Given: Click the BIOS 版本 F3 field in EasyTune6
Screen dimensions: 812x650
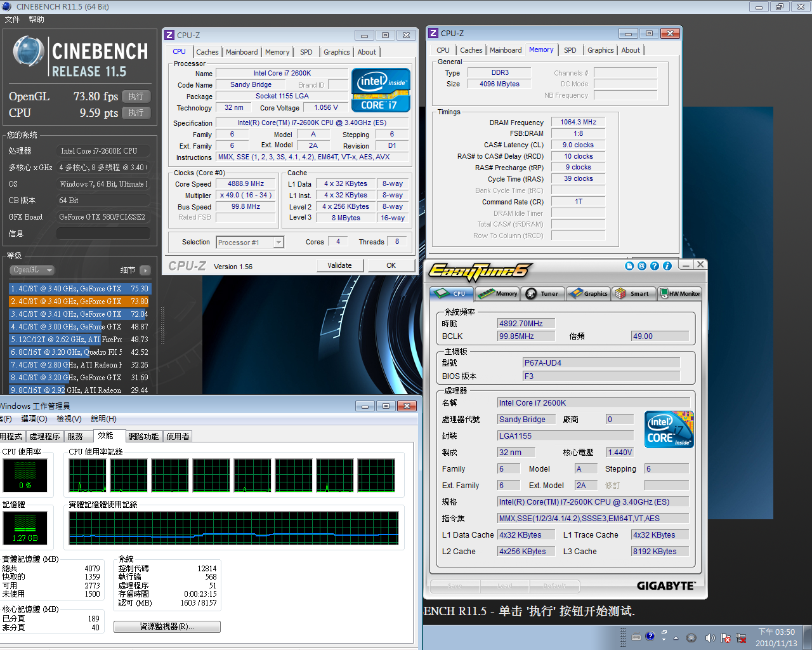Looking at the screenshot, I should 601,376.
